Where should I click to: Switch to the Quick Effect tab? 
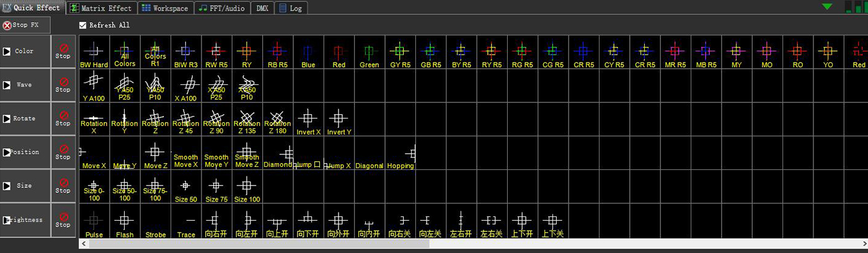pyautogui.click(x=32, y=7)
